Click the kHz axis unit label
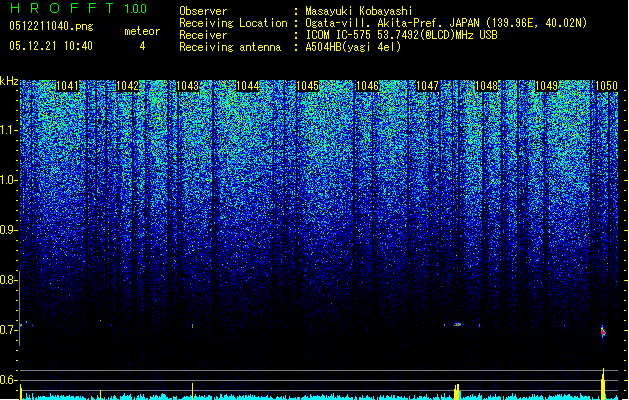 click(x=9, y=81)
